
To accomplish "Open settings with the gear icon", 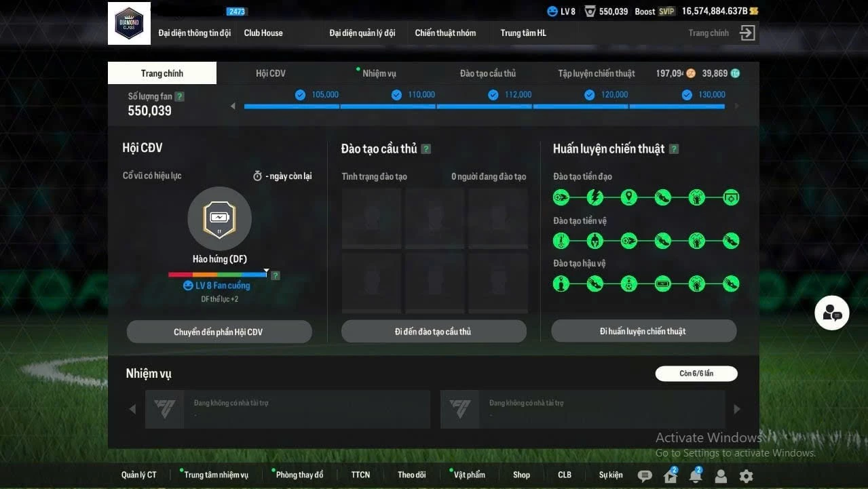I will click(746, 476).
